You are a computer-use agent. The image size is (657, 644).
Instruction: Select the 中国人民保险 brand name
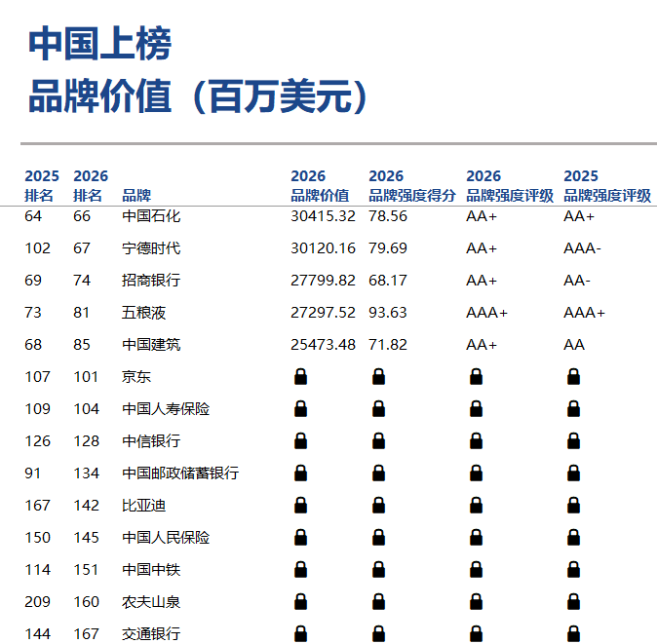tap(166, 537)
